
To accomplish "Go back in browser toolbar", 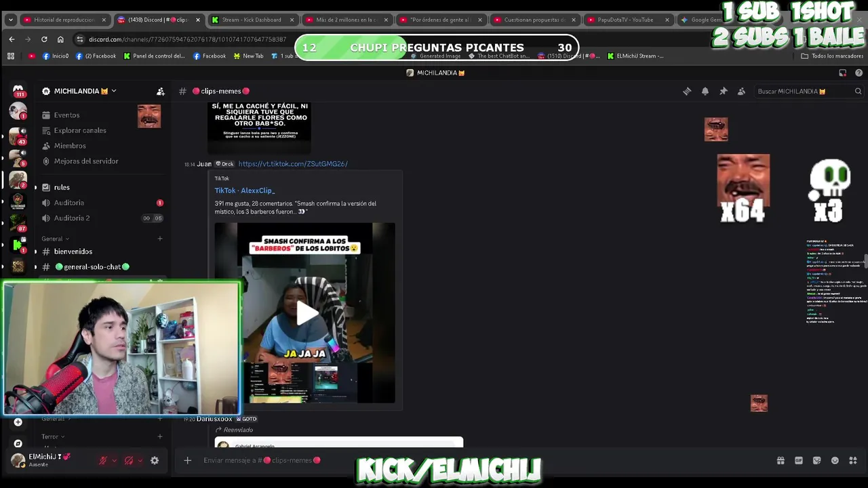I will (12, 39).
